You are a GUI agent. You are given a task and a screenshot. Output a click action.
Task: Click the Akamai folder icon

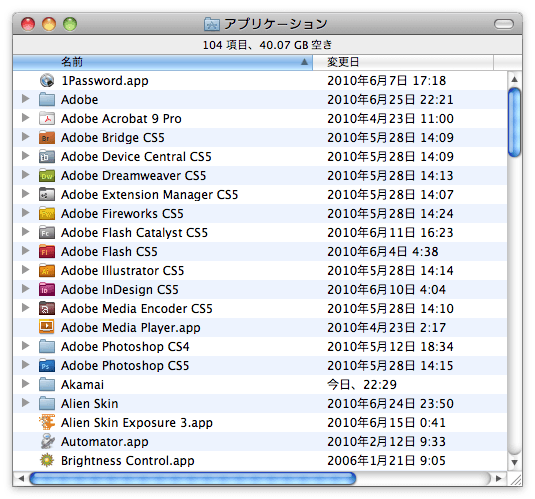47,385
